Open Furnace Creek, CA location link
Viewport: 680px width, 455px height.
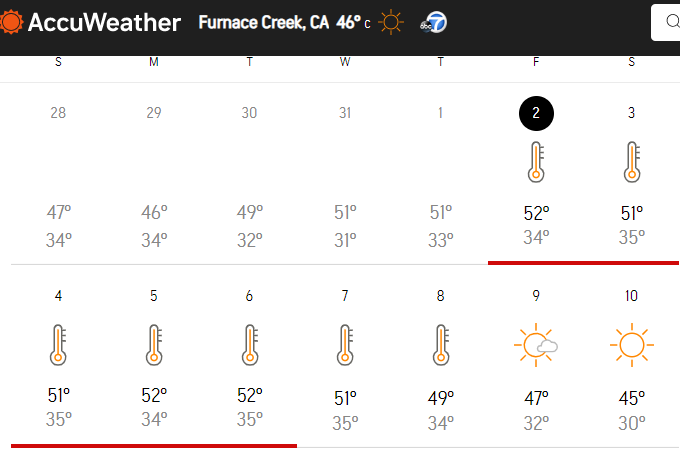(264, 22)
